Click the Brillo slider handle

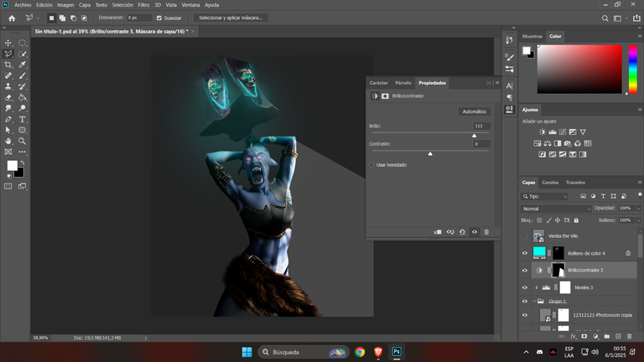pyautogui.click(x=475, y=136)
